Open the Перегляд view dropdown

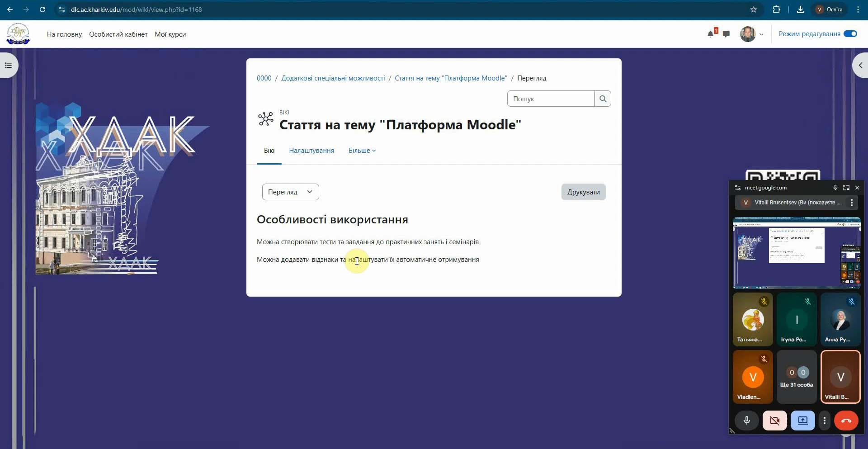pos(290,192)
